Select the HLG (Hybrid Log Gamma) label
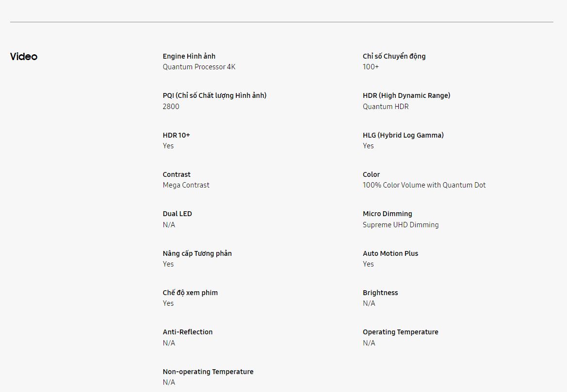567x392 pixels. pyautogui.click(x=403, y=135)
